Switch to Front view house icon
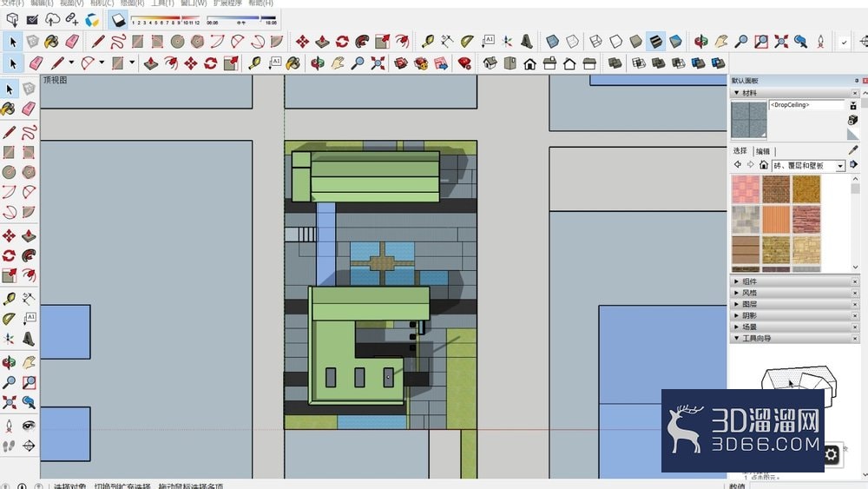This screenshot has width=868, height=489. (x=529, y=63)
